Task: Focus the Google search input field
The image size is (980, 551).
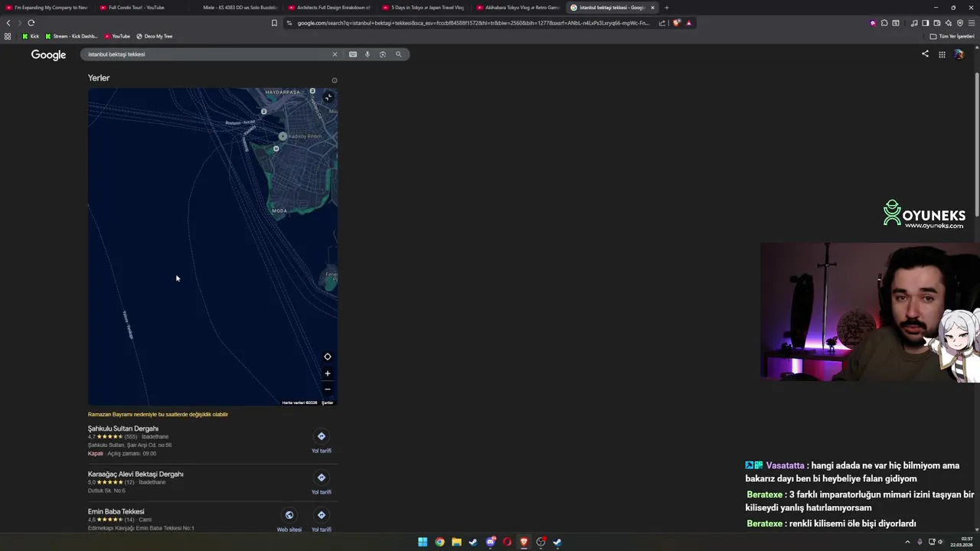Action: click(207, 54)
